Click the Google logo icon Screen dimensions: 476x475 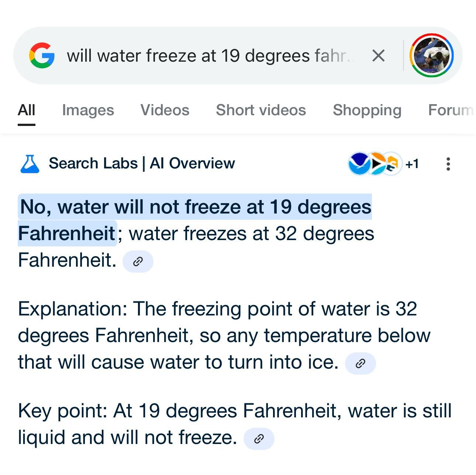42,55
